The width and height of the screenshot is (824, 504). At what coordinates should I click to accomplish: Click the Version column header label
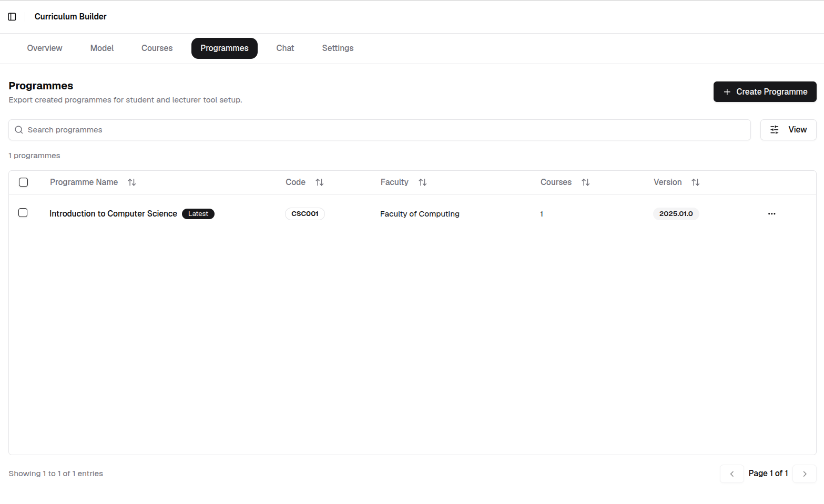pyautogui.click(x=668, y=182)
